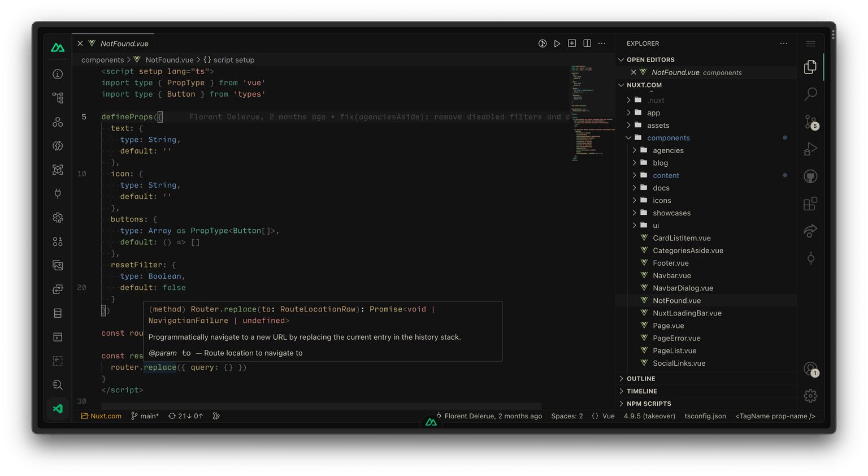Click the Nuxt logo at the sidebar top

point(57,47)
